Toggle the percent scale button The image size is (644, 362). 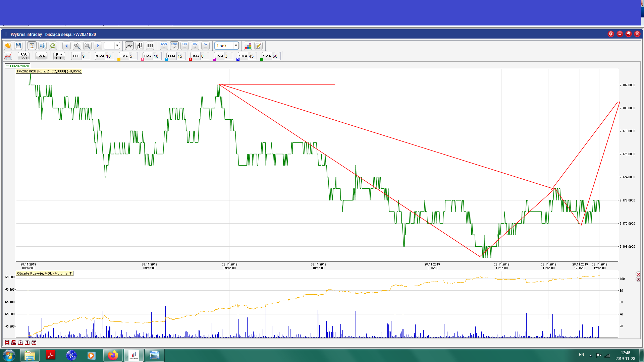205,46
